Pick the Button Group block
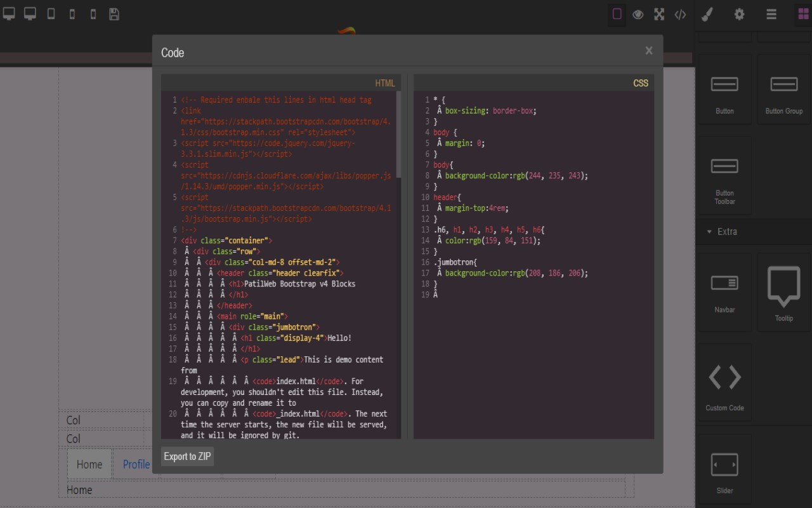Screen dimensions: 812x508 point(783,89)
